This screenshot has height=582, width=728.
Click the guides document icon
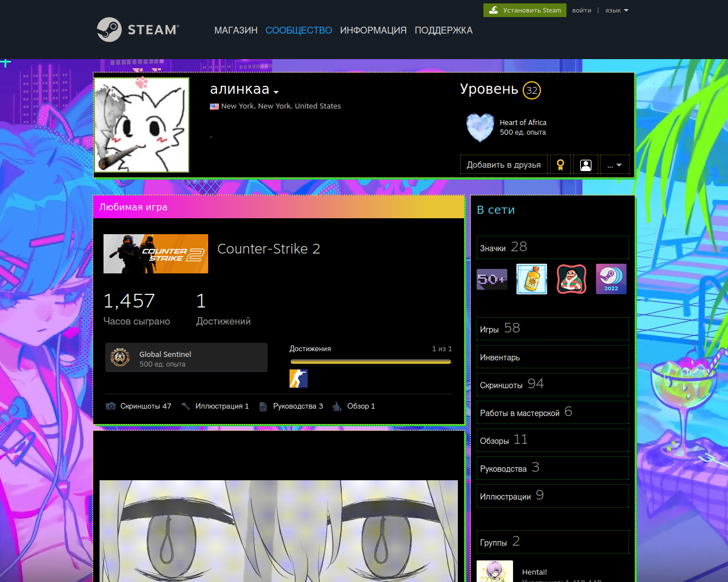tap(263, 406)
